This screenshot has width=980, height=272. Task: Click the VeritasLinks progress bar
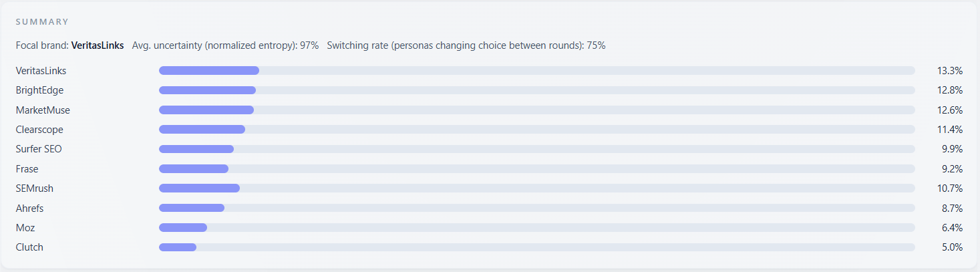click(x=536, y=71)
